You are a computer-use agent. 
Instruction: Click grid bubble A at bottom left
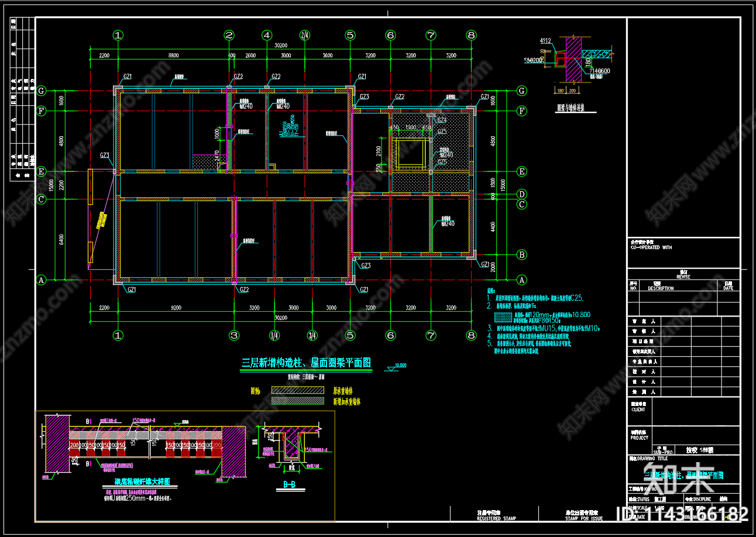[x=41, y=280]
